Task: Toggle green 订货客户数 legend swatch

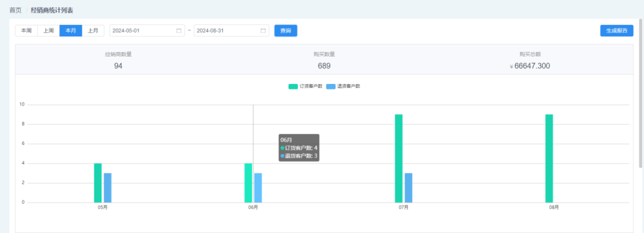Action: 293,86
